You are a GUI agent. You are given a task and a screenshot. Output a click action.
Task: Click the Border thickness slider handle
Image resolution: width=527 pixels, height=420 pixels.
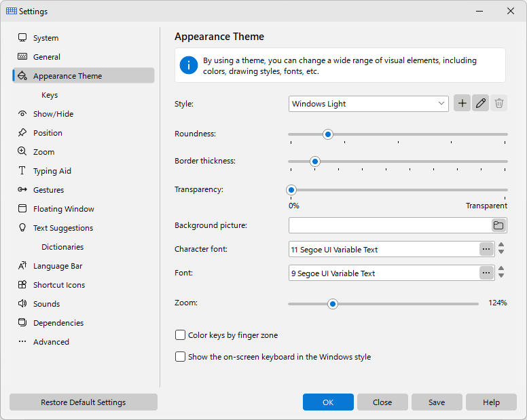(315, 161)
